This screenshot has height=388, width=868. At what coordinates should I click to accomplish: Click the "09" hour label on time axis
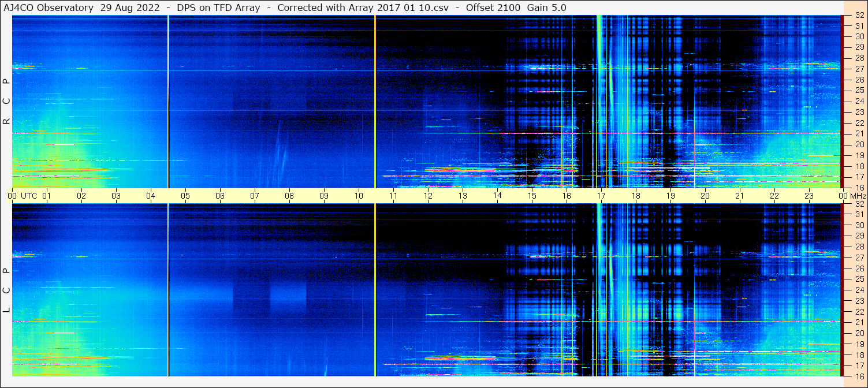point(324,196)
